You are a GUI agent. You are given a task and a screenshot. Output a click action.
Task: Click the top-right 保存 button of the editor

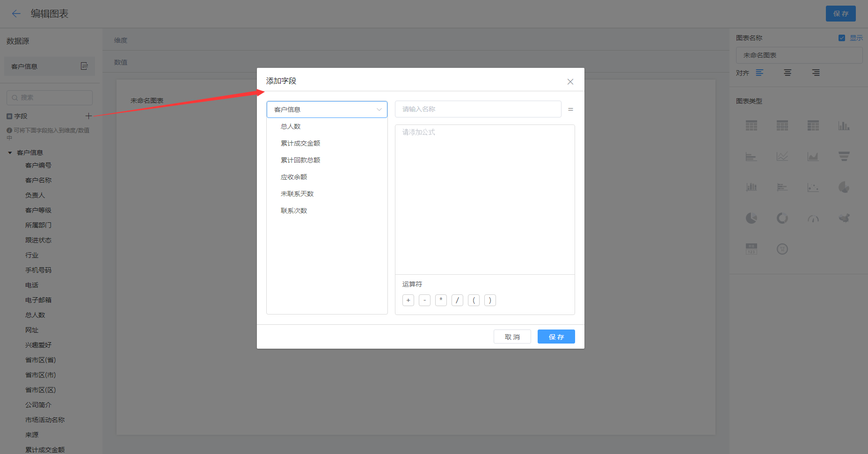(841, 14)
